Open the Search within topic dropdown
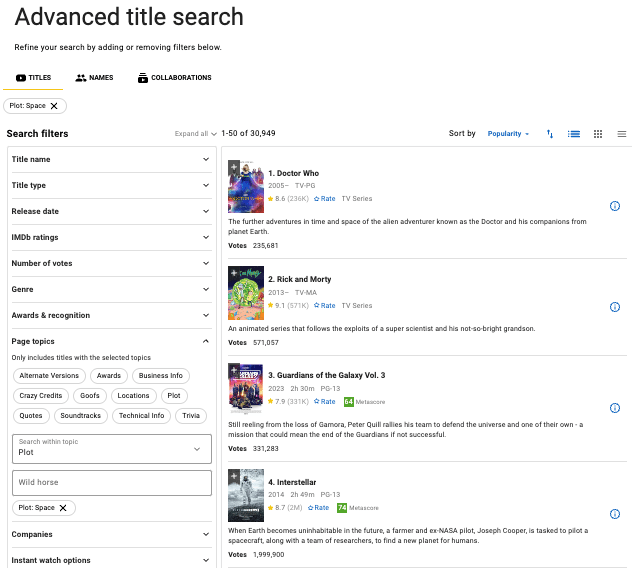The image size is (632, 568). point(111,448)
